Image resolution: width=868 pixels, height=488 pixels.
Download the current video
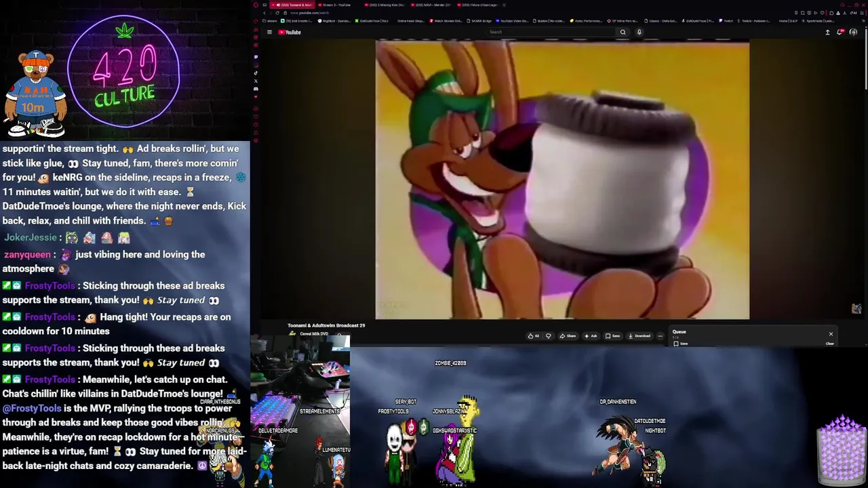(638, 335)
